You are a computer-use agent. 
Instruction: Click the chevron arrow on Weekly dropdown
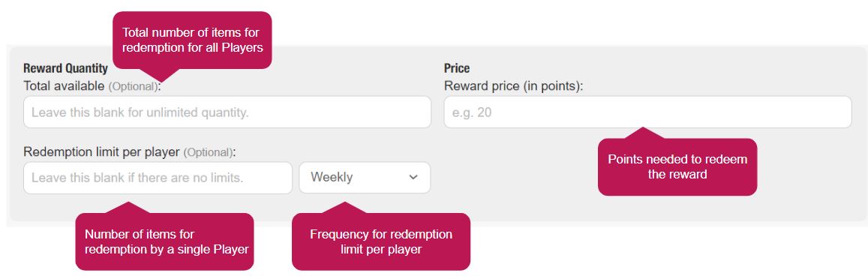tap(413, 178)
